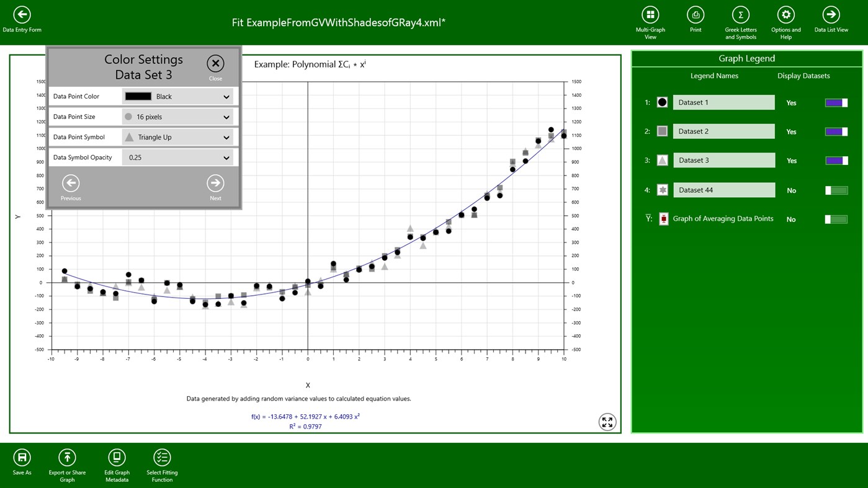Open Options and Help
Viewport: 868px width, 488px height.
785,15
